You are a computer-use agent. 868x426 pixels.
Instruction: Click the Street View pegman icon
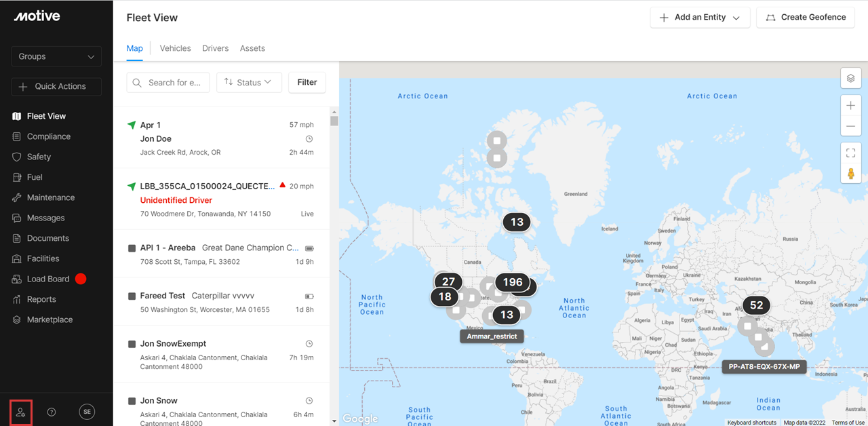(x=851, y=174)
